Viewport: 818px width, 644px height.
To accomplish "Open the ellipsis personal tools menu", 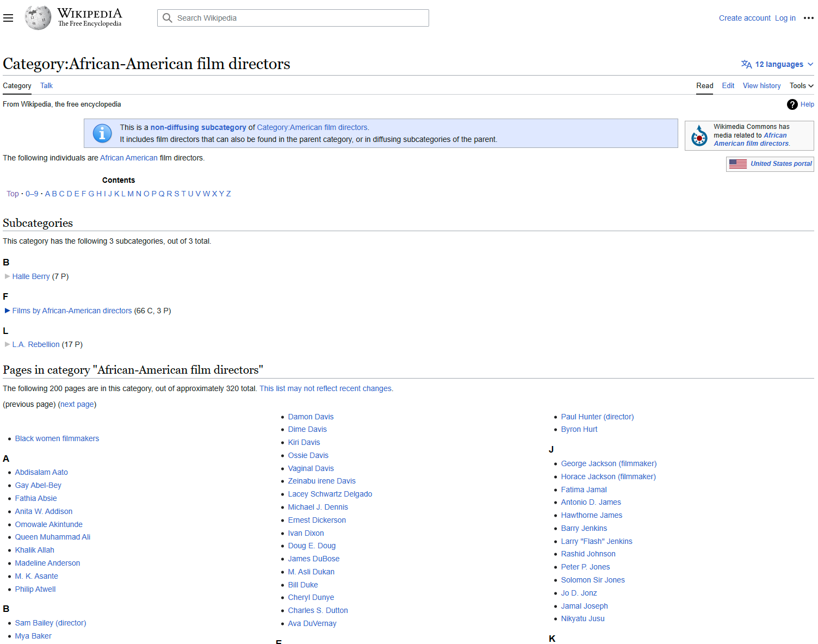I will [809, 17].
